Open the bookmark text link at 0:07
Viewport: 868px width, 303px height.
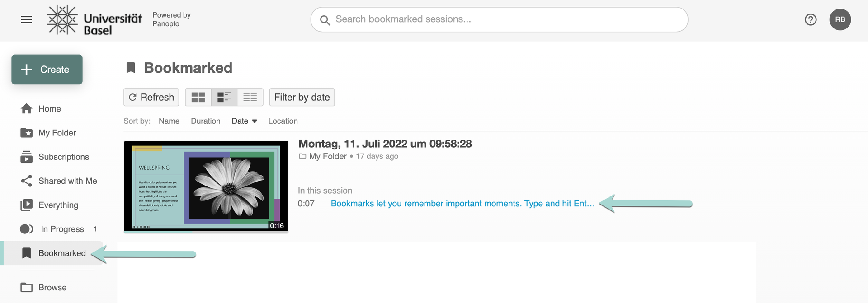(462, 204)
